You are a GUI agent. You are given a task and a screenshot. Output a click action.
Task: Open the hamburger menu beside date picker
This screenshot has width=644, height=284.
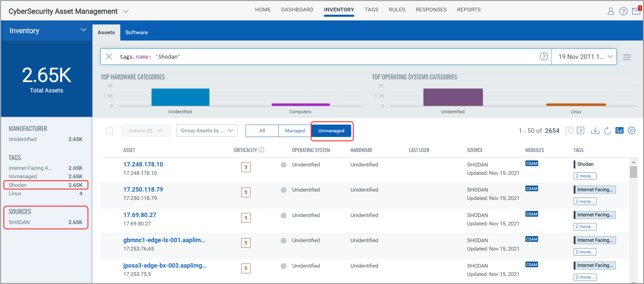tap(627, 57)
